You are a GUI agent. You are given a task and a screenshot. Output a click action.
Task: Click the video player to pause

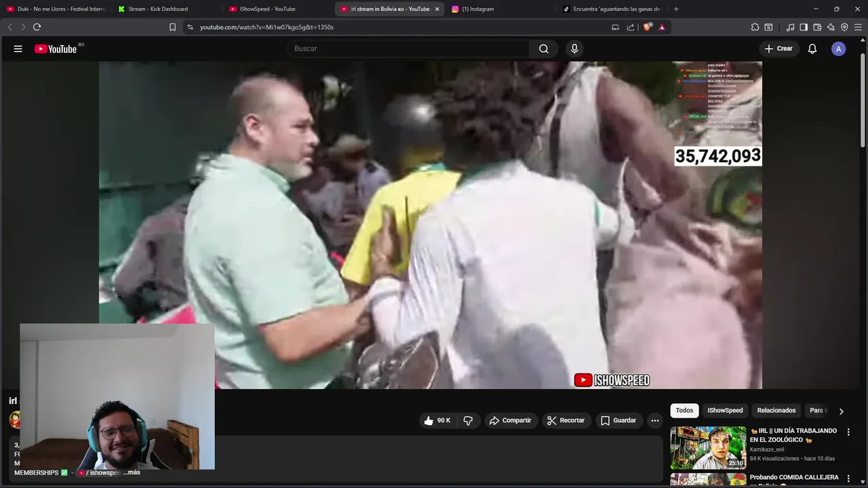point(430,225)
